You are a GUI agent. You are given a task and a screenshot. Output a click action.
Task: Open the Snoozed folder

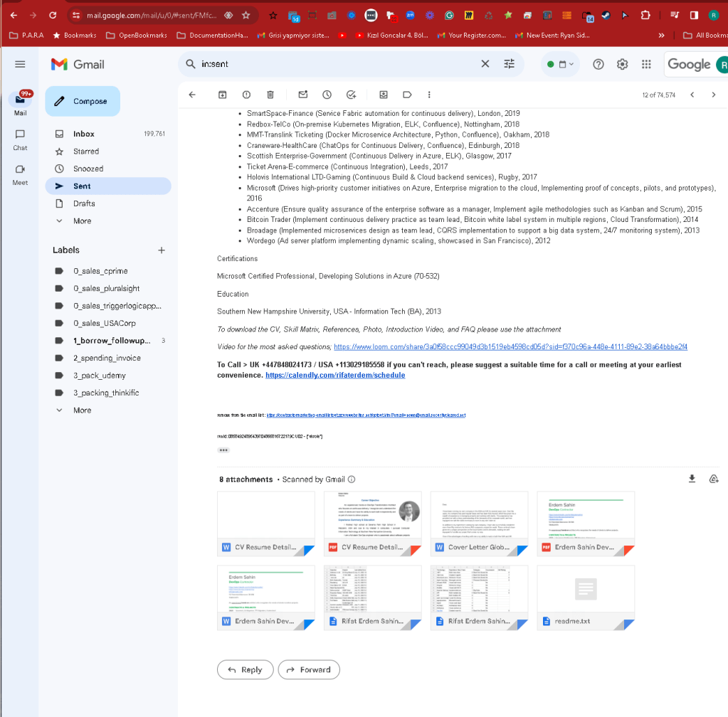click(x=108, y=169)
